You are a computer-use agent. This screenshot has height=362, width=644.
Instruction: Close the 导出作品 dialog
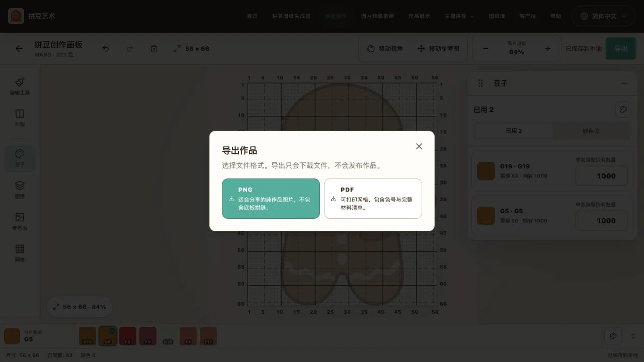[x=419, y=146]
